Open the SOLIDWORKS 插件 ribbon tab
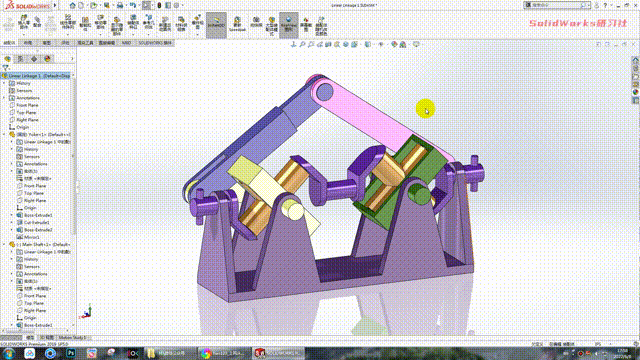 click(x=155, y=43)
